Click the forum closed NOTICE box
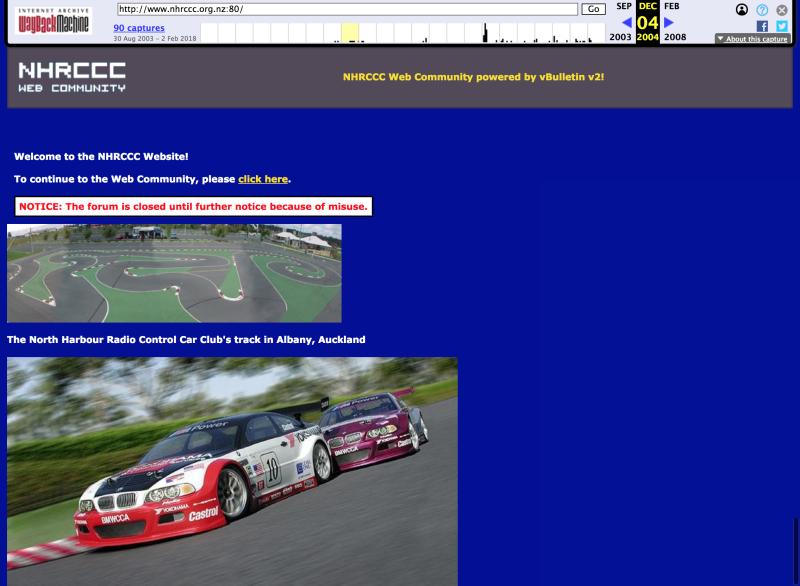The width and height of the screenshot is (800, 586). (193, 207)
